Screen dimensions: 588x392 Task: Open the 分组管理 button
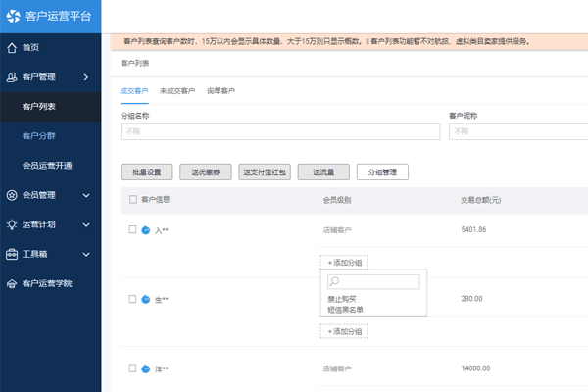(381, 171)
